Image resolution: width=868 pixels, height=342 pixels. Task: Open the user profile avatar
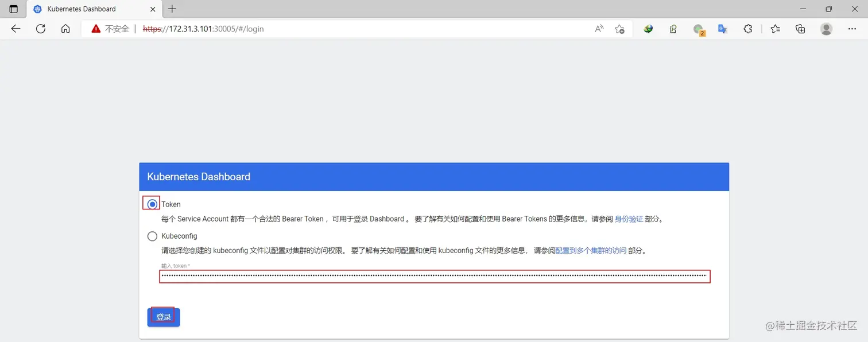coord(826,29)
